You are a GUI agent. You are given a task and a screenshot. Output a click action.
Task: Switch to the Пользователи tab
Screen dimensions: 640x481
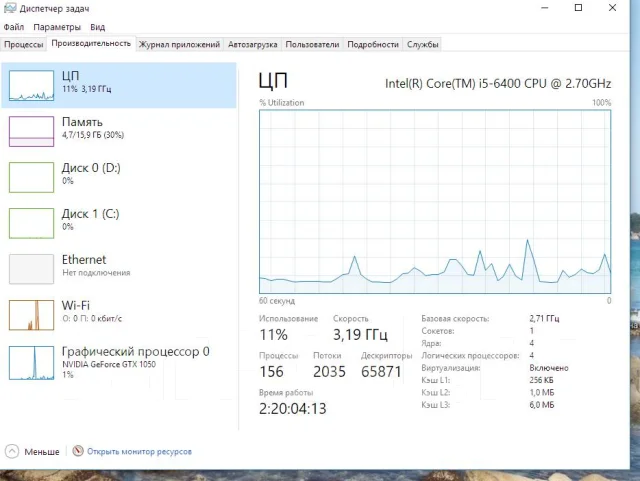coord(312,44)
